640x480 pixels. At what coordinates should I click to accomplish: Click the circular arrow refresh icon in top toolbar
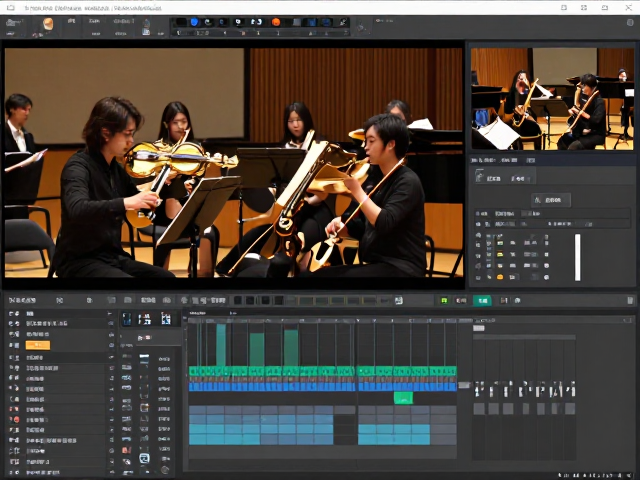pos(208,22)
